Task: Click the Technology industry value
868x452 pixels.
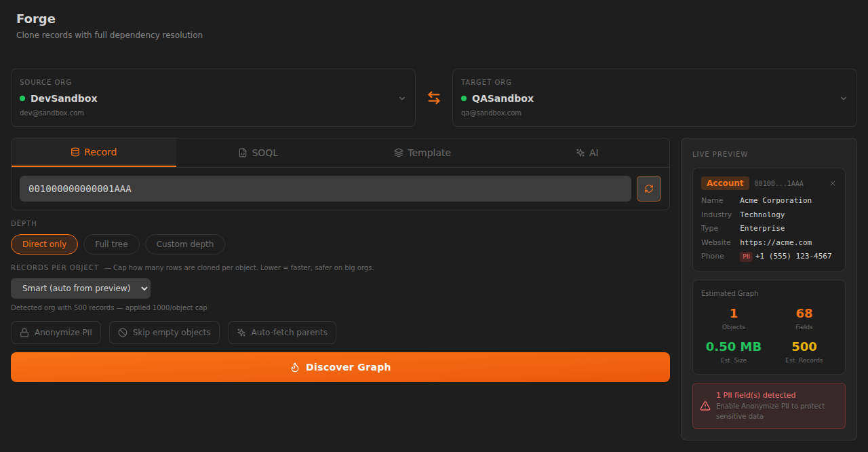Action: click(762, 214)
